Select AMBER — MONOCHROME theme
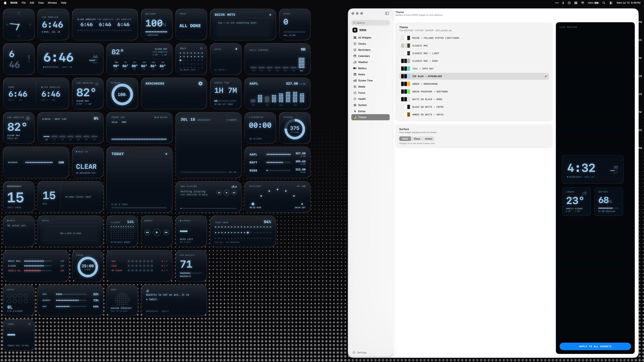 (474, 84)
